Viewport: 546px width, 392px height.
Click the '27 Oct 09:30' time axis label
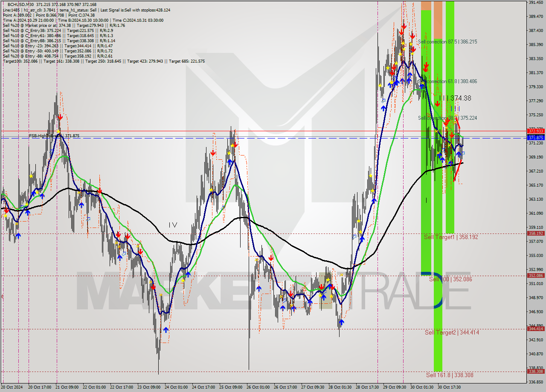click(314, 388)
